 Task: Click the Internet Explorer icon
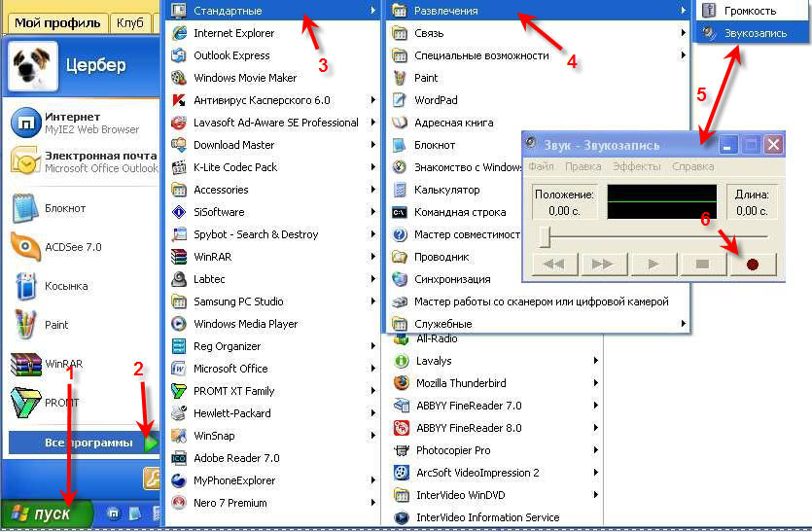(x=179, y=33)
